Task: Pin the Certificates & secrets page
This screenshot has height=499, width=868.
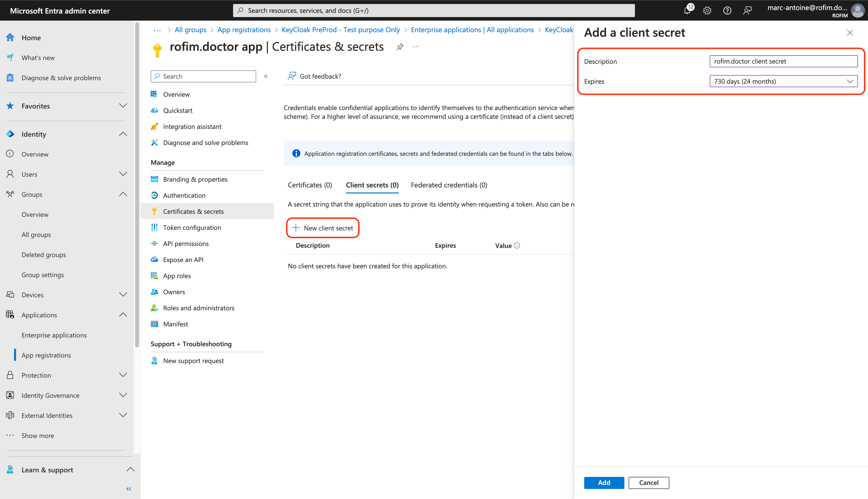Action: (x=400, y=47)
